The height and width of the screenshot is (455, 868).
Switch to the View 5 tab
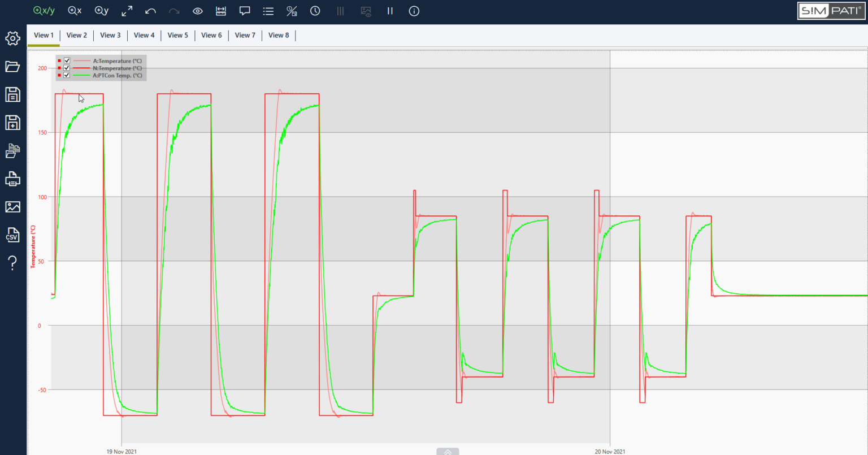click(177, 35)
